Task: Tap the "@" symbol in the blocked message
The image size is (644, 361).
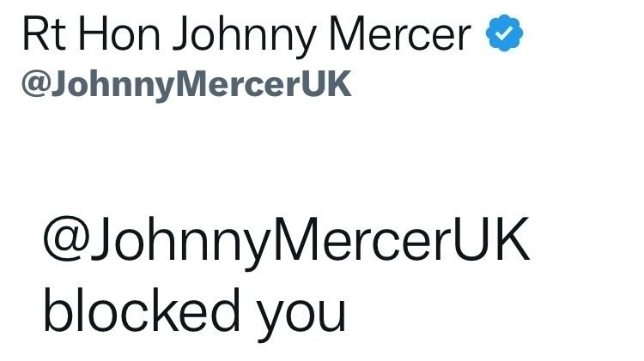Action: coord(67,245)
